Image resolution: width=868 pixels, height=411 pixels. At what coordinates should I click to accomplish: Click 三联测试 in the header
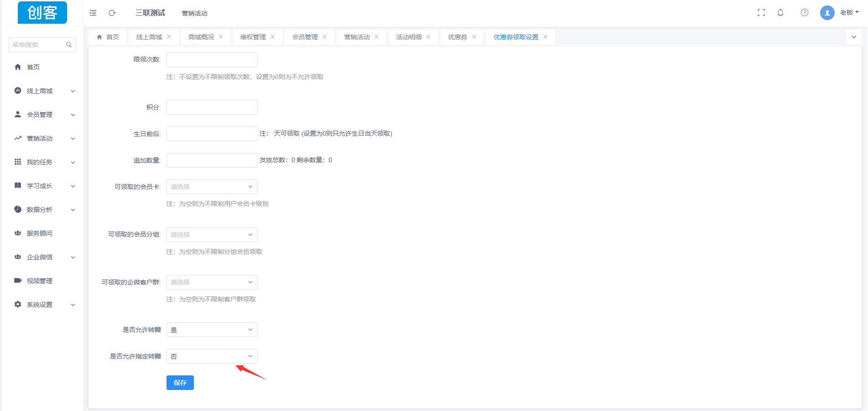coord(150,13)
